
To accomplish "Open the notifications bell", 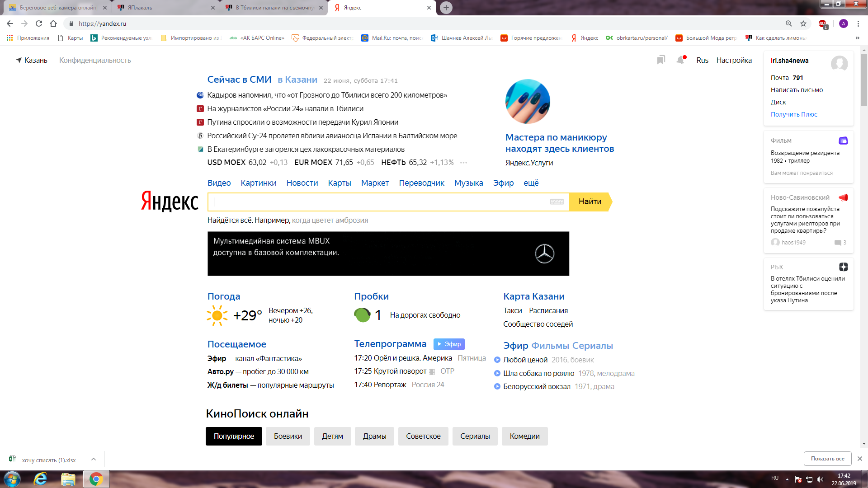I will (681, 60).
